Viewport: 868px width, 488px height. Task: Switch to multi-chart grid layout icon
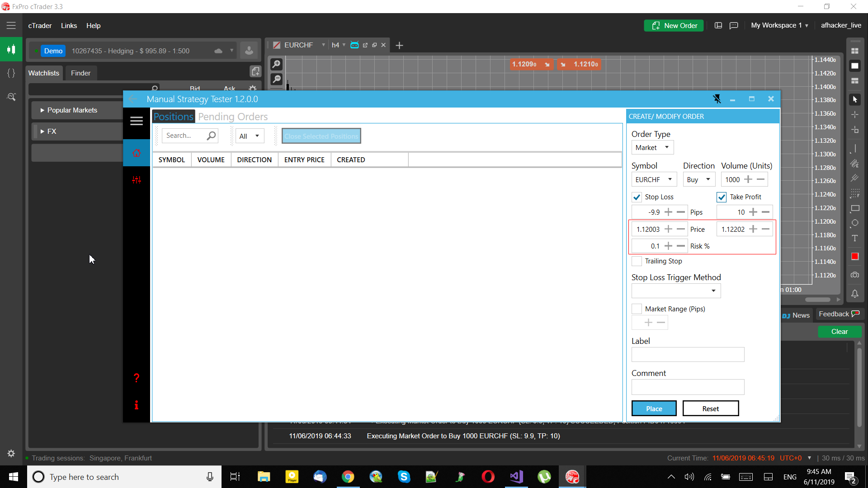pos(855,51)
